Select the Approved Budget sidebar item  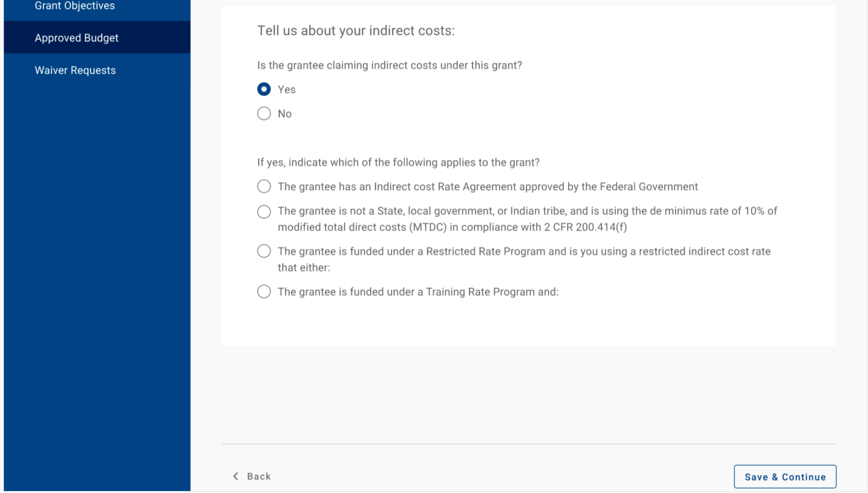pos(77,38)
